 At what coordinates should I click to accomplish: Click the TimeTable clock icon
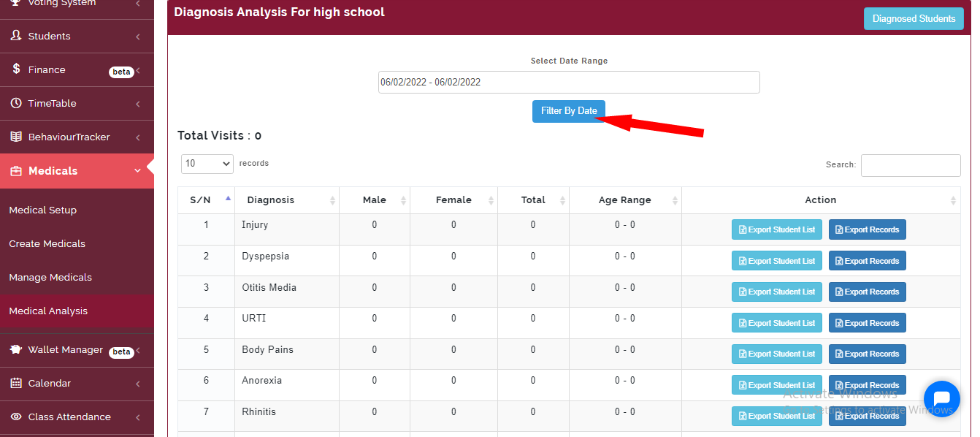(x=16, y=103)
